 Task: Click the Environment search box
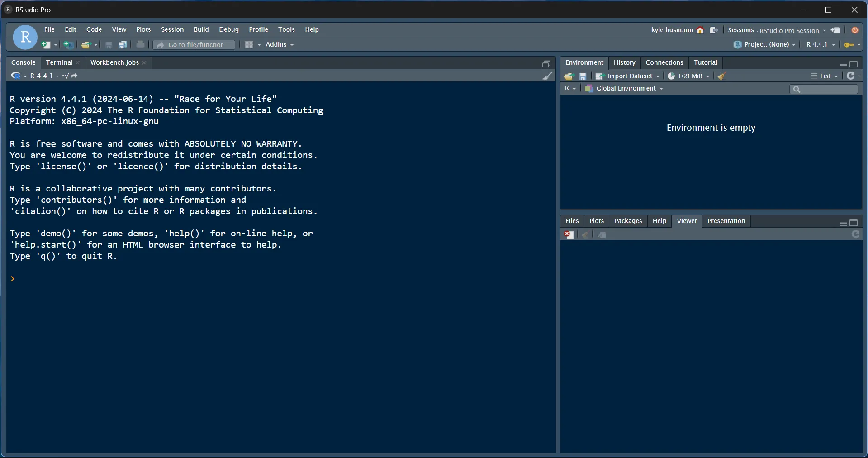(x=824, y=89)
